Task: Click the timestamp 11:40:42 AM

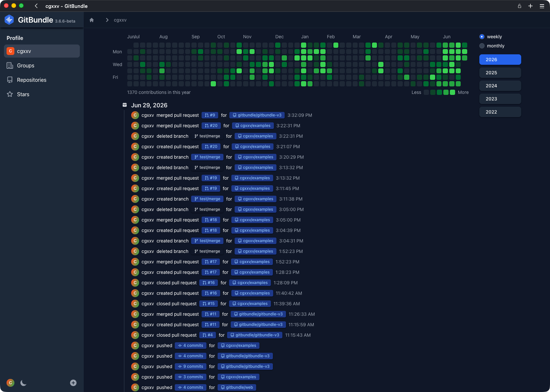Action: (289, 293)
